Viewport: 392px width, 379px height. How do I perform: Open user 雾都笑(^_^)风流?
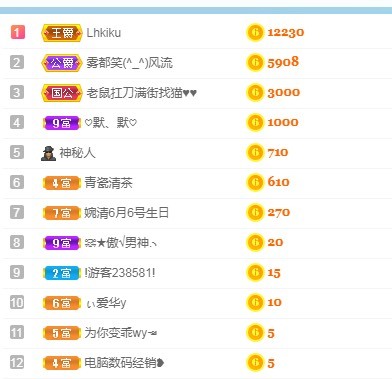[130, 63]
